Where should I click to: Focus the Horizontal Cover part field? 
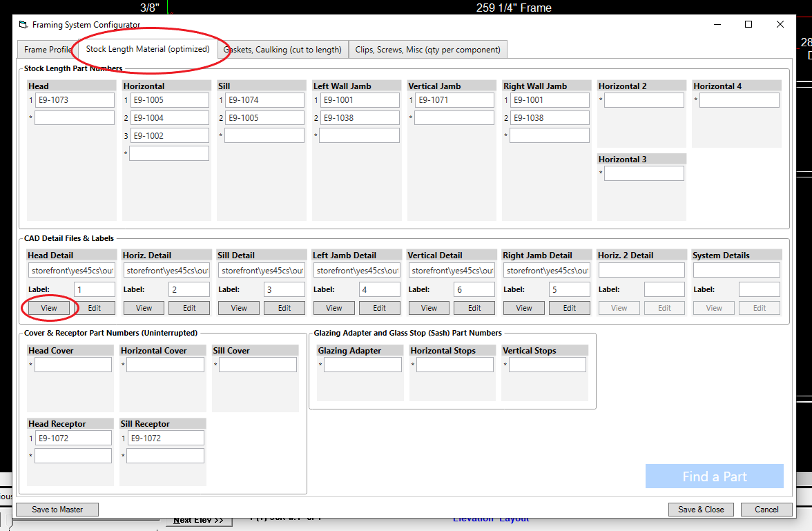coord(165,365)
